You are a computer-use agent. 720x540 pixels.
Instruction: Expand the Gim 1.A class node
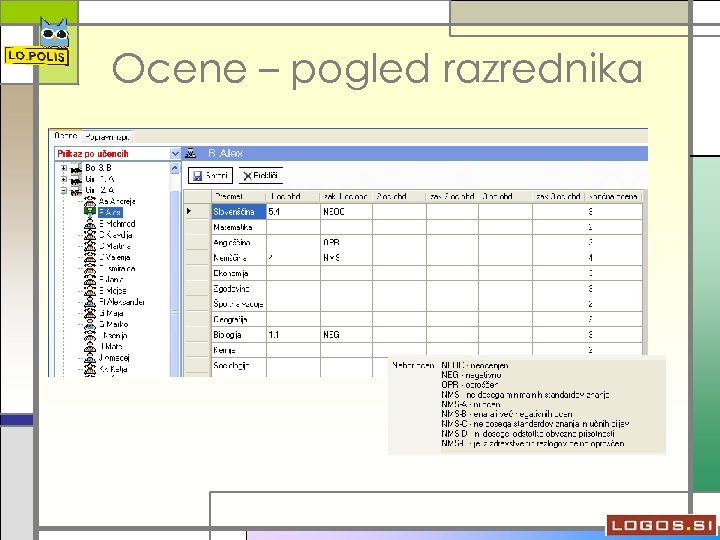click(64, 179)
